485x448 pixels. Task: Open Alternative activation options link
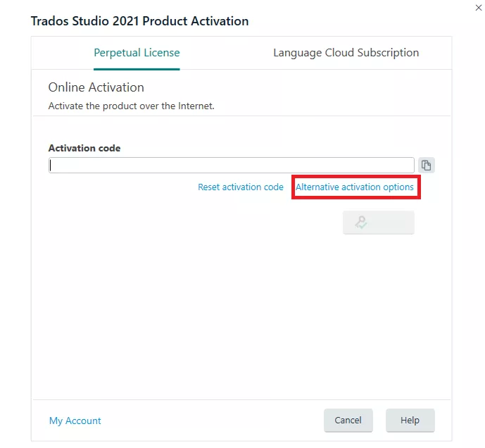pos(355,187)
